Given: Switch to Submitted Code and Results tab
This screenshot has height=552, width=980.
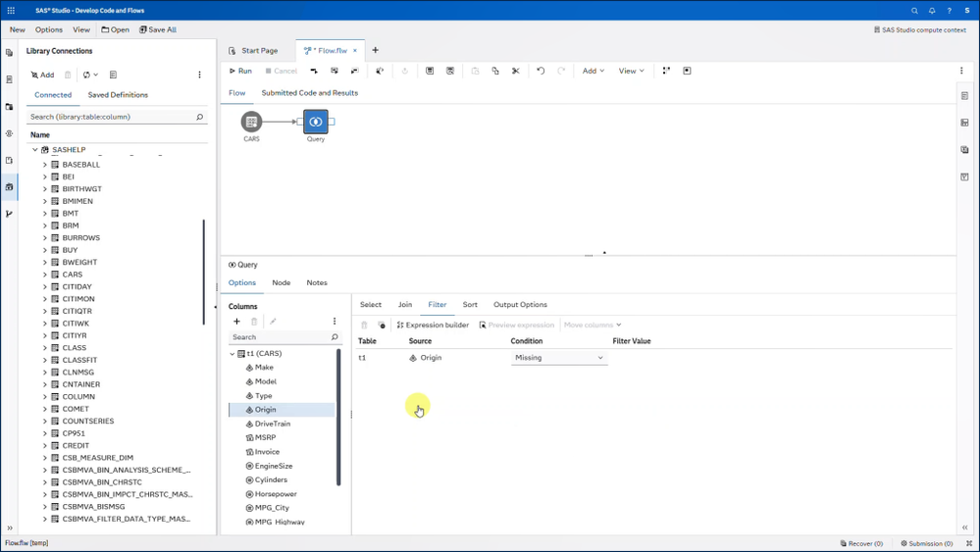Looking at the screenshot, I should (x=310, y=93).
